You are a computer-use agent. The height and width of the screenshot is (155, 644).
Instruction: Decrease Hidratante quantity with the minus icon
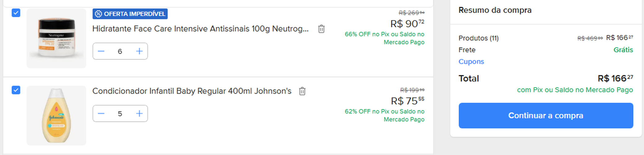tap(101, 51)
